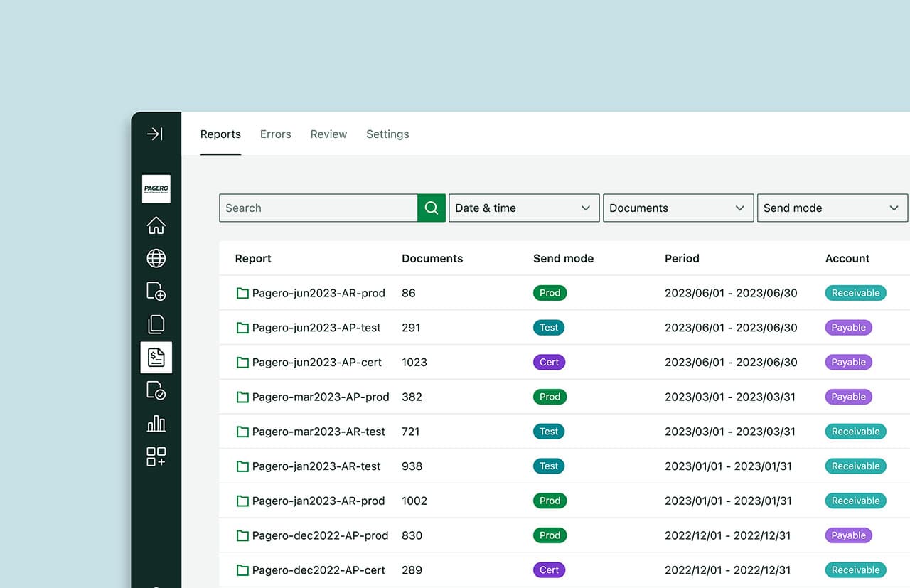Click folder icon for Pagero-jun2023-AR-prod

tap(242, 293)
